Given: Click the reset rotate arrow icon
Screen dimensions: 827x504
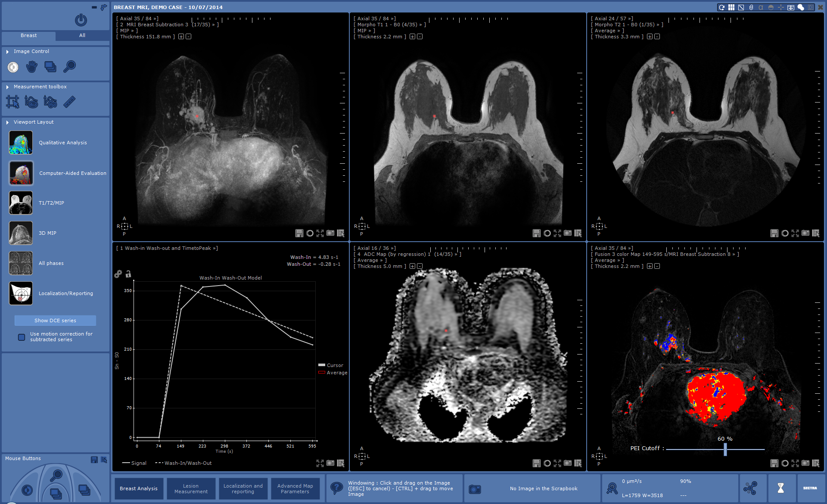Looking at the screenshot, I should pyautogui.click(x=721, y=7).
